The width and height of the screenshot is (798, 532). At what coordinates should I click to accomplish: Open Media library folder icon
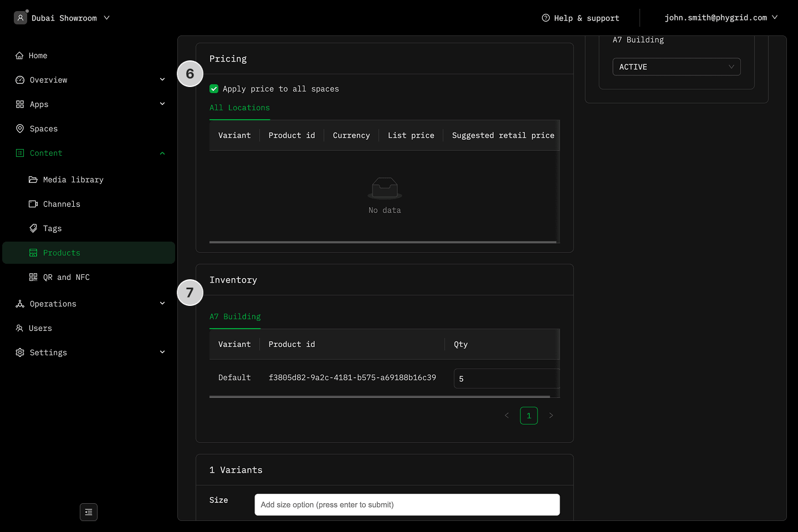pos(33,180)
